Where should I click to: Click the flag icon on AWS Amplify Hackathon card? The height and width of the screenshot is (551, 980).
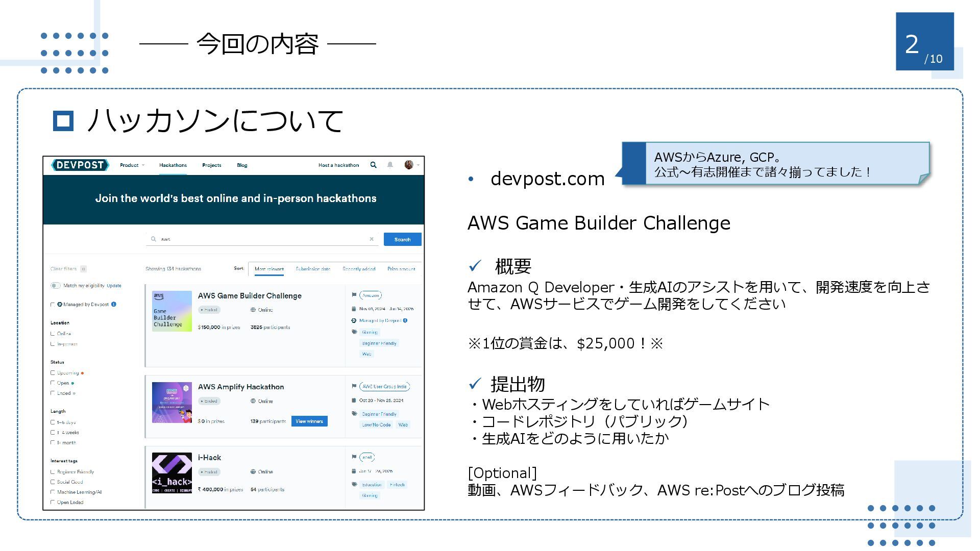pyautogui.click(x=354, y=386)
